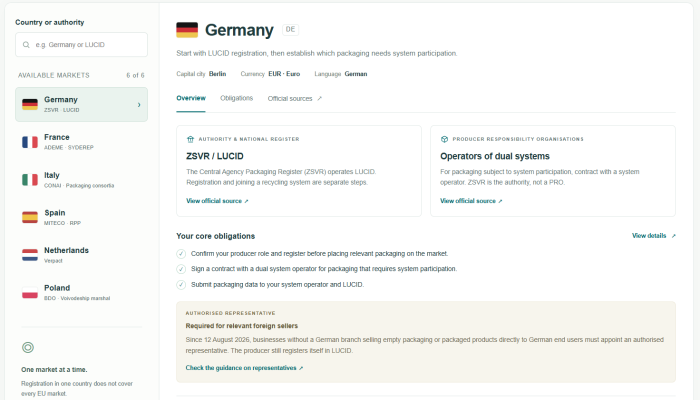Select Poland market entry

[x=81, y=292]
